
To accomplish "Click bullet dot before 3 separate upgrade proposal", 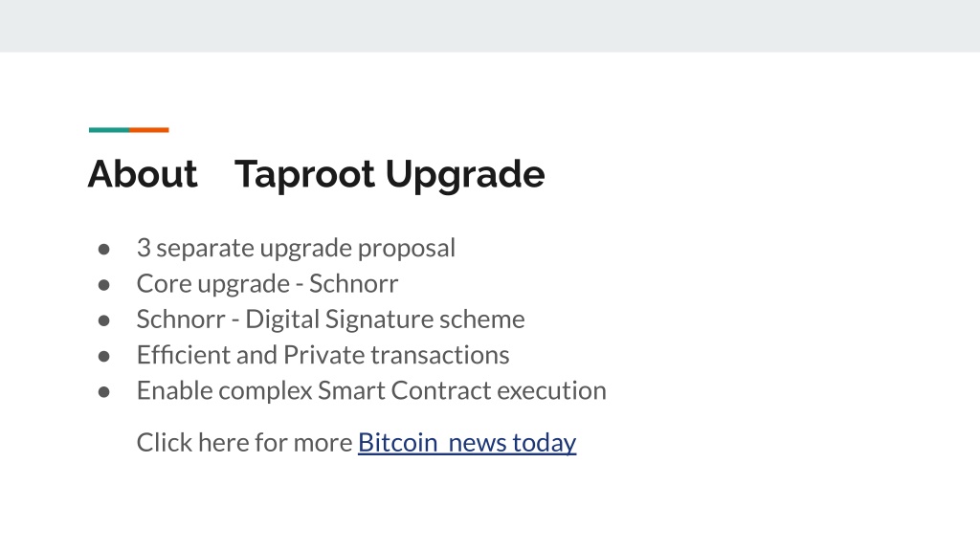I will [103, 250].
